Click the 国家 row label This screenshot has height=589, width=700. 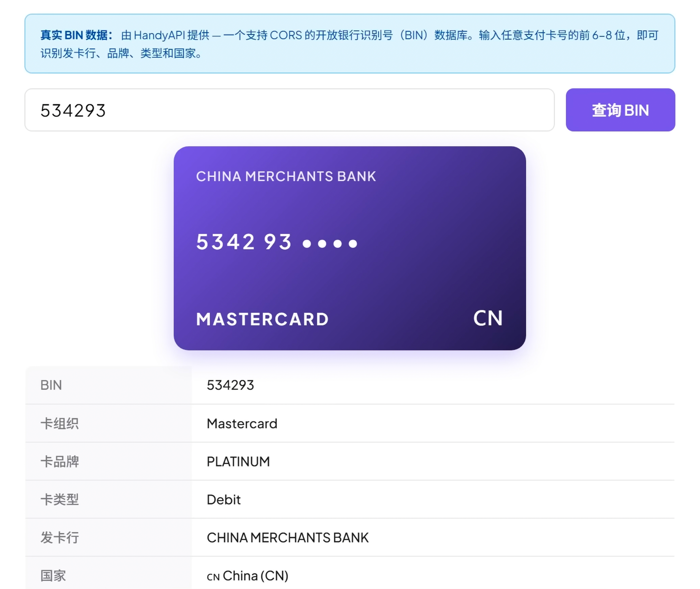[x=53, y=576]
